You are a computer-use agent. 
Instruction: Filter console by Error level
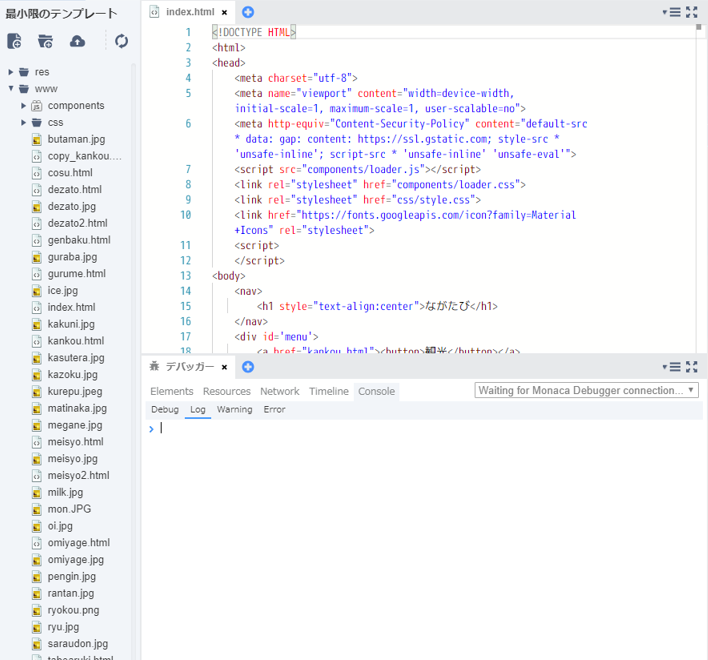[x=274, y=409]
